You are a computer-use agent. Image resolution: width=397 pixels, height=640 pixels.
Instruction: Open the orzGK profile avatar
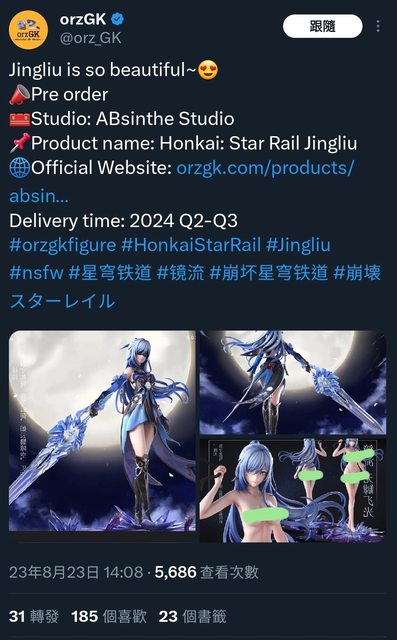[x=29, y=30]
